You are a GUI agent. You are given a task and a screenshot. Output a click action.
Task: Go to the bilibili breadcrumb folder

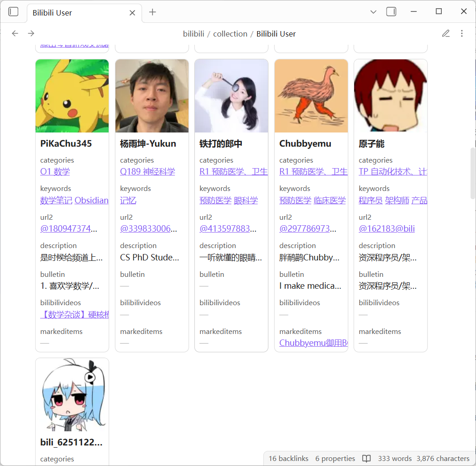[x=194, y=34]
